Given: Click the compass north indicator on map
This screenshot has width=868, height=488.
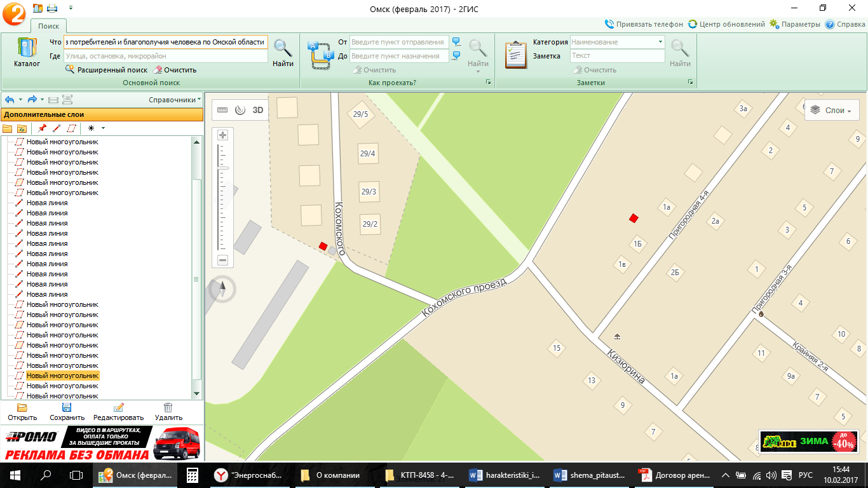Looking at the screenshot, I should (x=222, y=289).
